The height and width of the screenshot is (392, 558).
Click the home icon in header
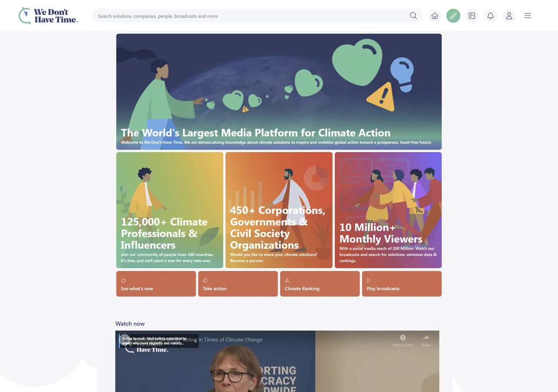click(435, 16)
